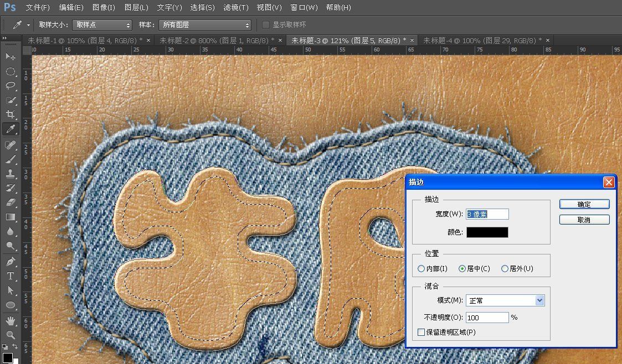Switch to the 未标题-4 document tab
622x364 pixels.
tap(482, 40)
